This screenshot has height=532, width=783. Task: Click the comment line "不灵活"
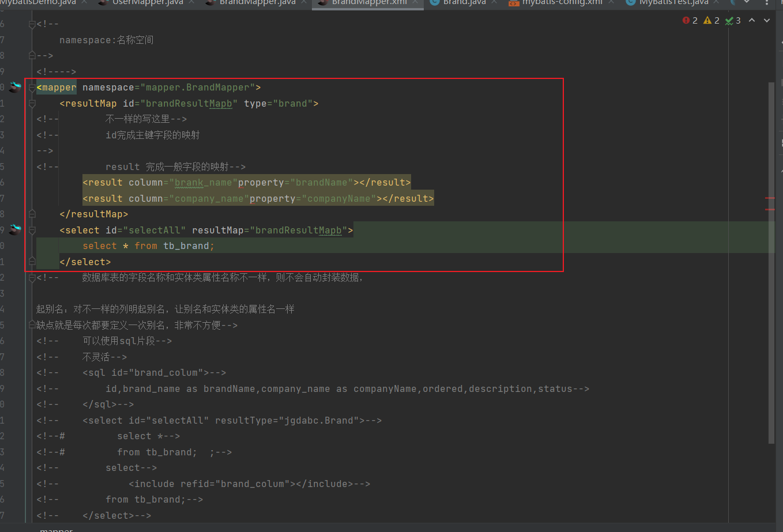click(x=82, y=357)
